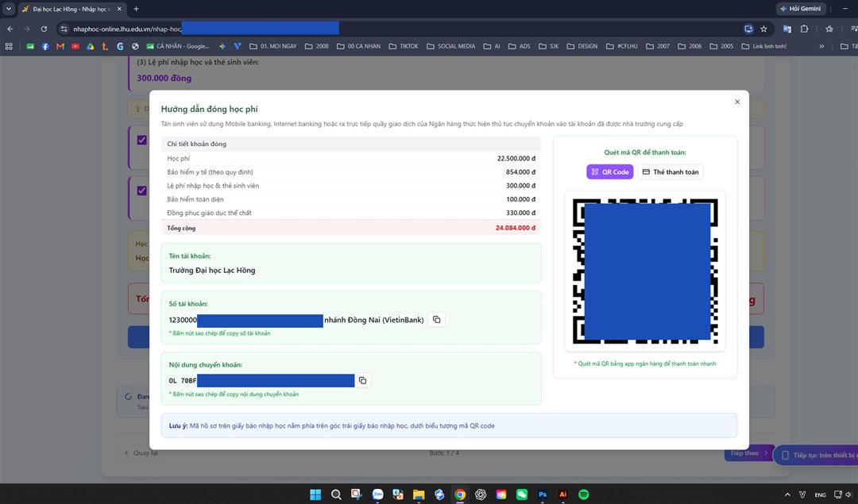Open a new browser tab

137,9
